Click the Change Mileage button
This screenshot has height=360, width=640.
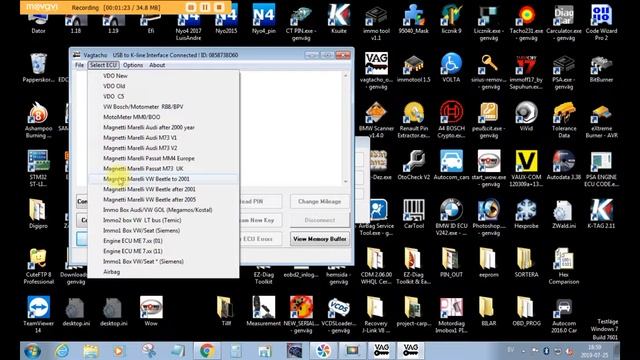319,201
